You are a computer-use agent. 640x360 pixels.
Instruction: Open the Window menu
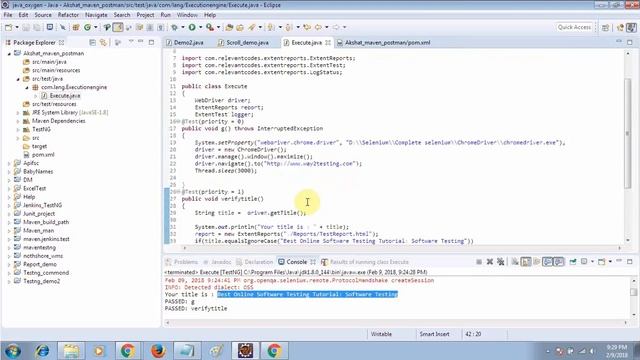coord(187,15)
